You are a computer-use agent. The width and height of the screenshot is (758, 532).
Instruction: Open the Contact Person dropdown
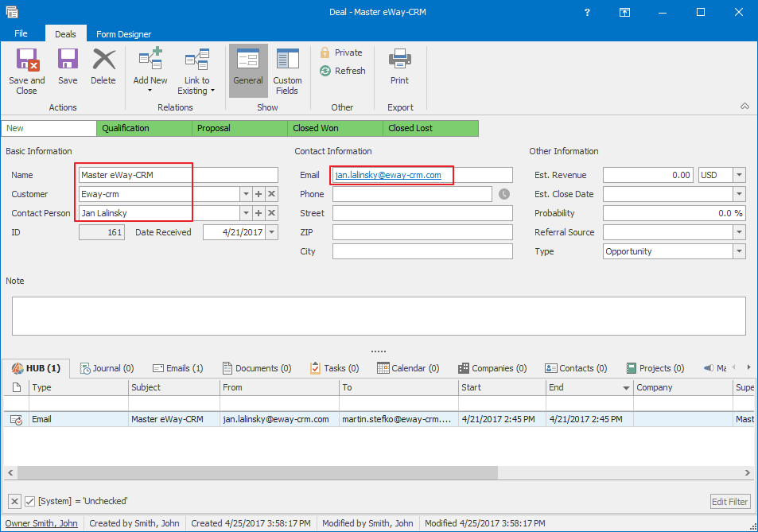(x=246, y=213)
